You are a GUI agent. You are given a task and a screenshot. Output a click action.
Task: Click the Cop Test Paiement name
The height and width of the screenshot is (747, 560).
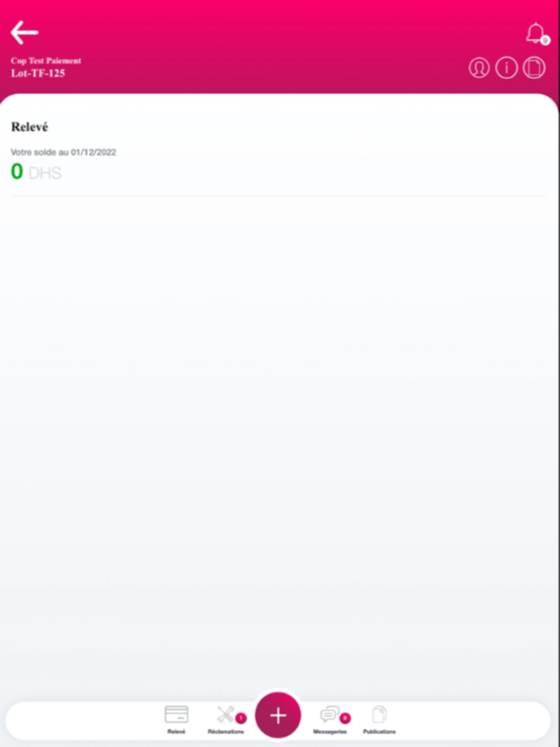pyautogui.click(x=46, y=61)
